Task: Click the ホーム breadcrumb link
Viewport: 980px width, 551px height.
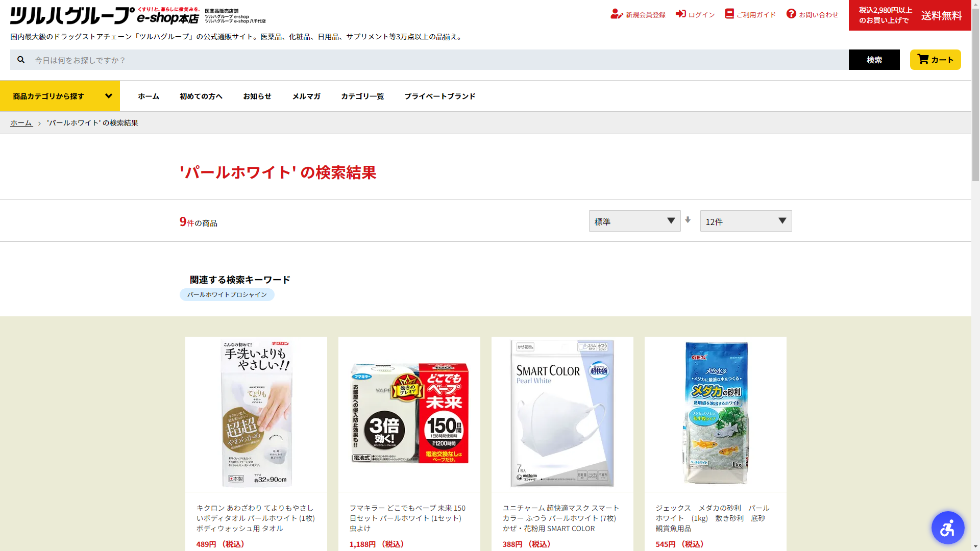Action: (21, 123)
